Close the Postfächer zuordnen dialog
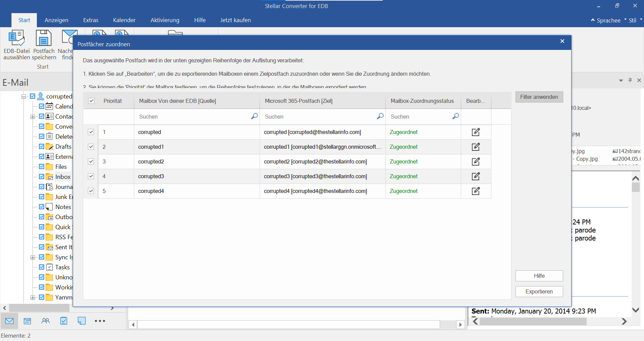This screenshot has height=341, width=644. coord(562,41)
